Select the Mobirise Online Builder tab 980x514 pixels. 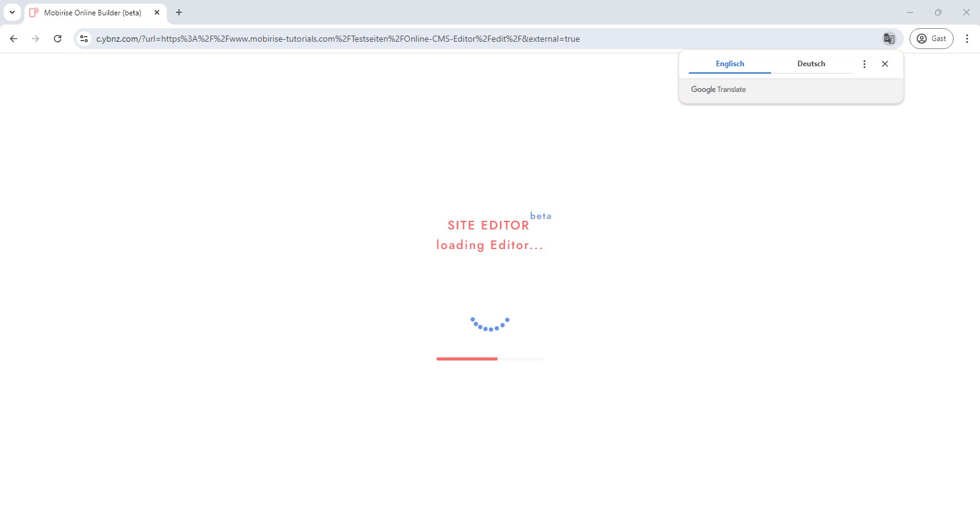92,13
